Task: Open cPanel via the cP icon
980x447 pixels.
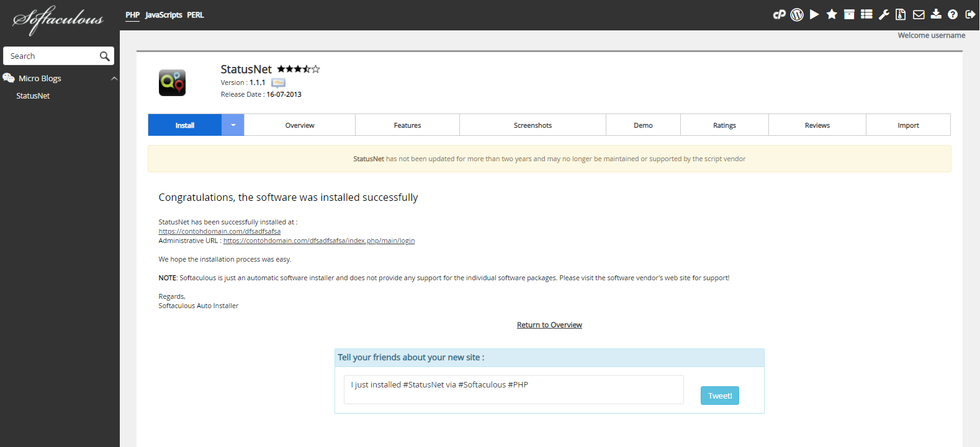Action: click(779, 14)
